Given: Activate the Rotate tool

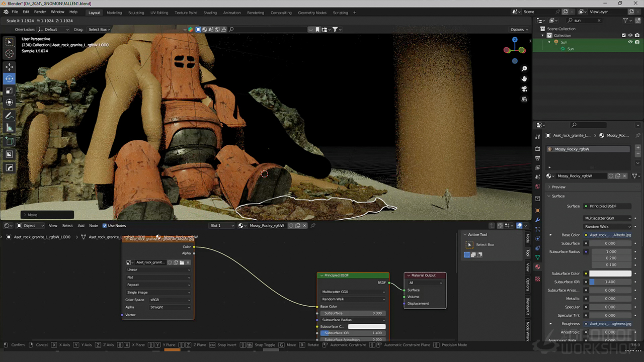Looking at the screenshot, I should point(10,78).
